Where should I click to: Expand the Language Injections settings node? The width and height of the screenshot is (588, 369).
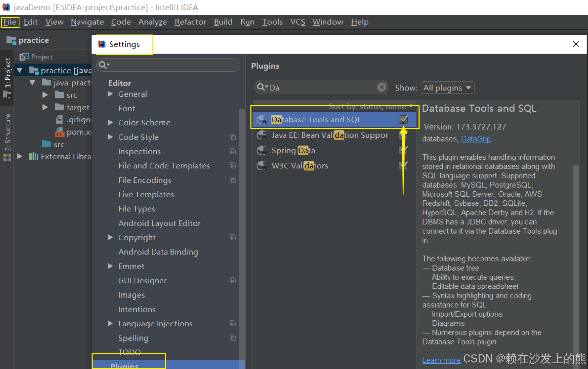pos(110,324)
